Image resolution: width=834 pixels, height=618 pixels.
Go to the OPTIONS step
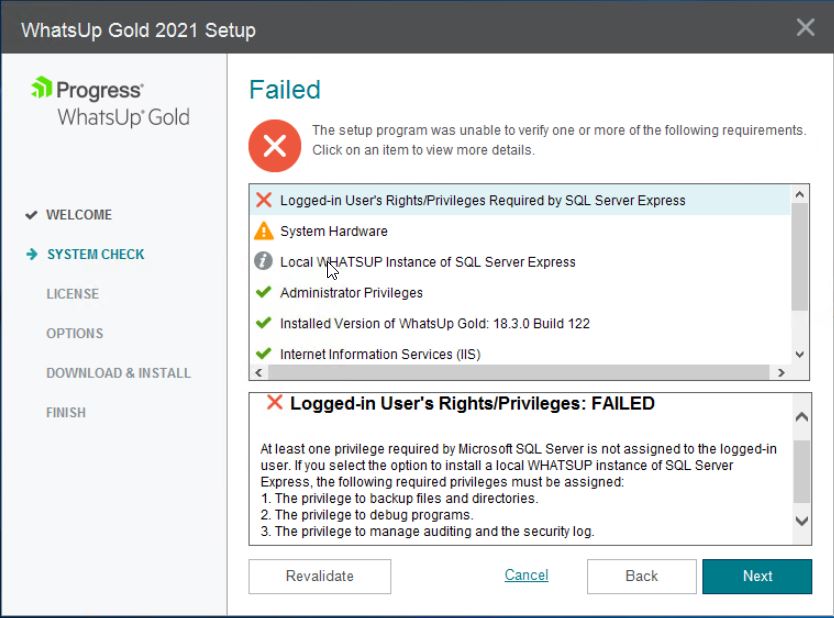point(74,333)
